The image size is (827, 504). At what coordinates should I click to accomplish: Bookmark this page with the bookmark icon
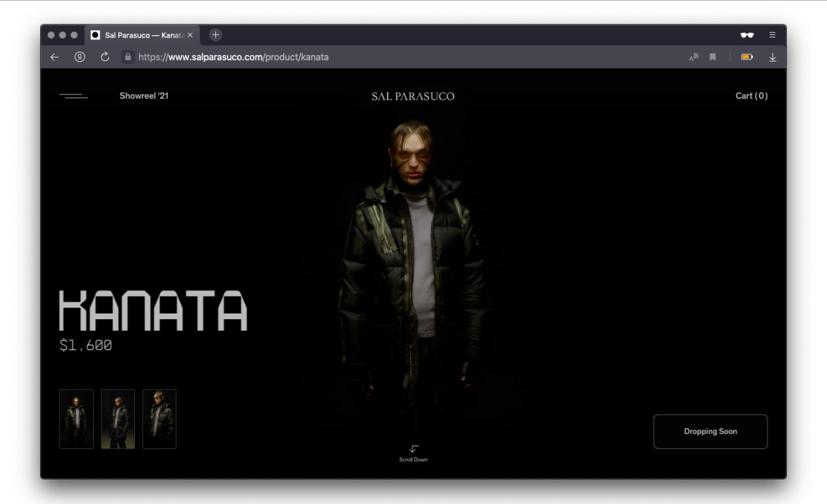713,57
